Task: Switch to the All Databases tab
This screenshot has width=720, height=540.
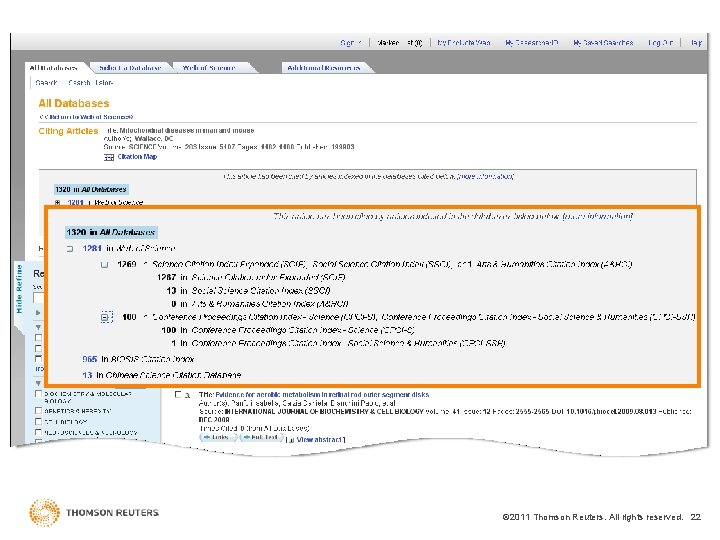Action: pyautogui.click(x=53, y=68)
